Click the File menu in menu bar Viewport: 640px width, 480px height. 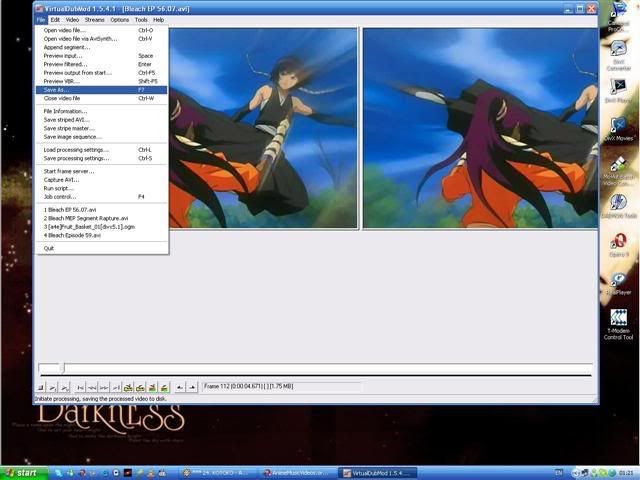41,20
